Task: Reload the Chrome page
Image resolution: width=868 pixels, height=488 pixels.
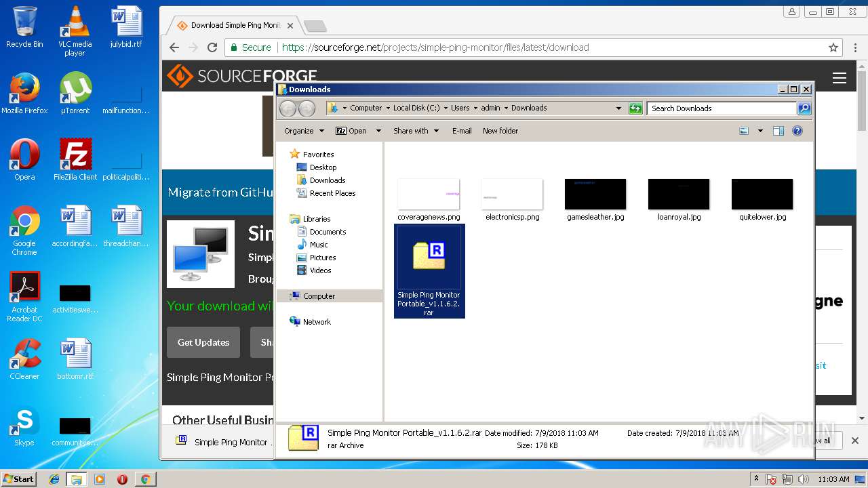Action: [212, 47]
